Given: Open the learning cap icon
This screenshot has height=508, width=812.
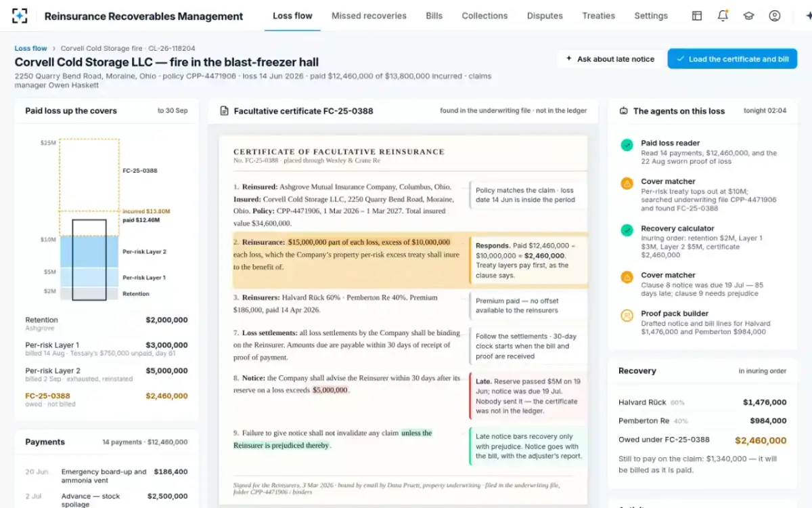Looking at the screenshot, I should click(x=748, y=16).
